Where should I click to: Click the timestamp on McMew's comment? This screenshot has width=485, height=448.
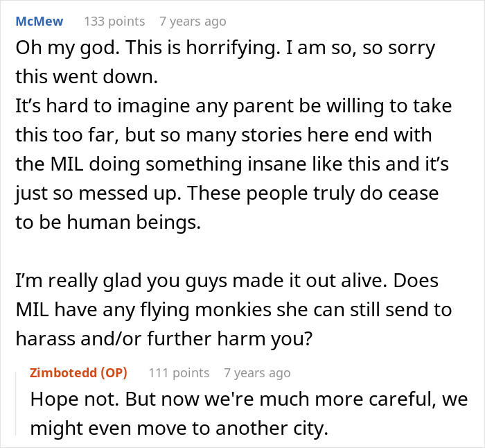point(193,21)
